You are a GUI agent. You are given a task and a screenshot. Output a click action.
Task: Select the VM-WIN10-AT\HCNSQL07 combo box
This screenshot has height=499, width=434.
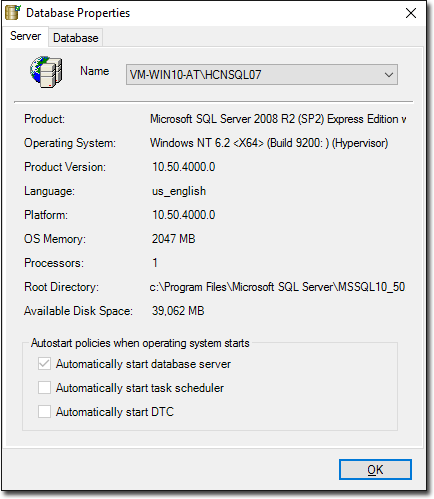click(262, 75)
